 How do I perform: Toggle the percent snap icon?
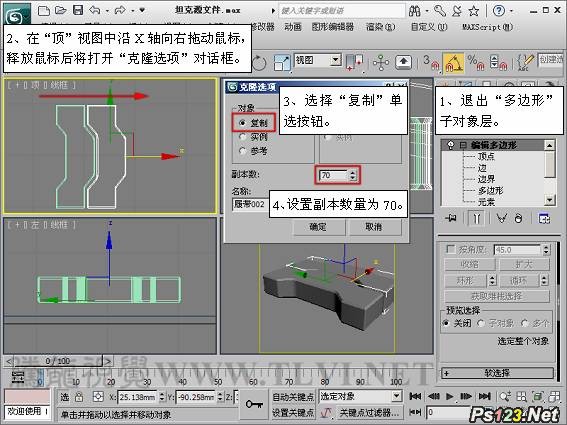click(x=476, y=62)
